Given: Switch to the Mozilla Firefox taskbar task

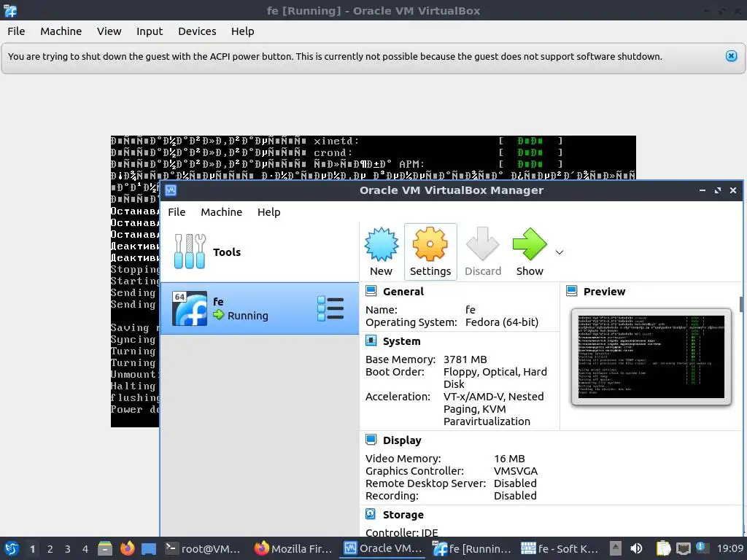Looking at the screenshot, I should [x=293, y=548].
